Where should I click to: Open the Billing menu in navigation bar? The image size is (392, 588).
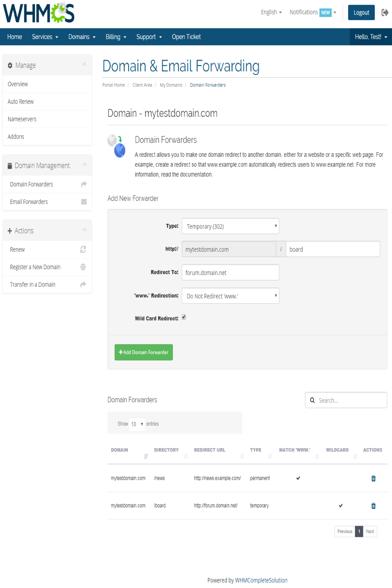pyautogui.click(x=116, y=37)
